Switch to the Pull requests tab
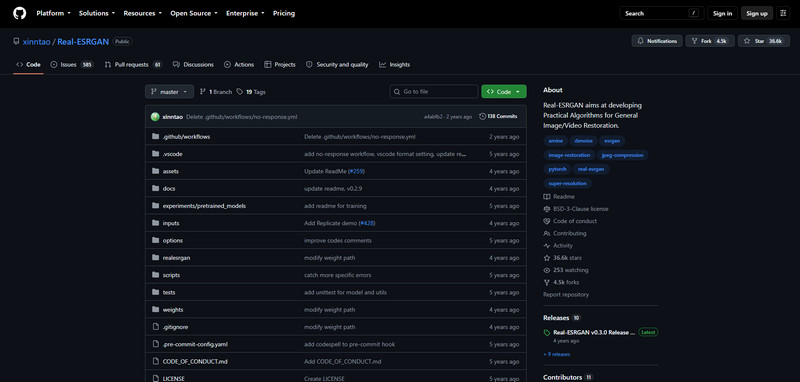 [133, 65]
